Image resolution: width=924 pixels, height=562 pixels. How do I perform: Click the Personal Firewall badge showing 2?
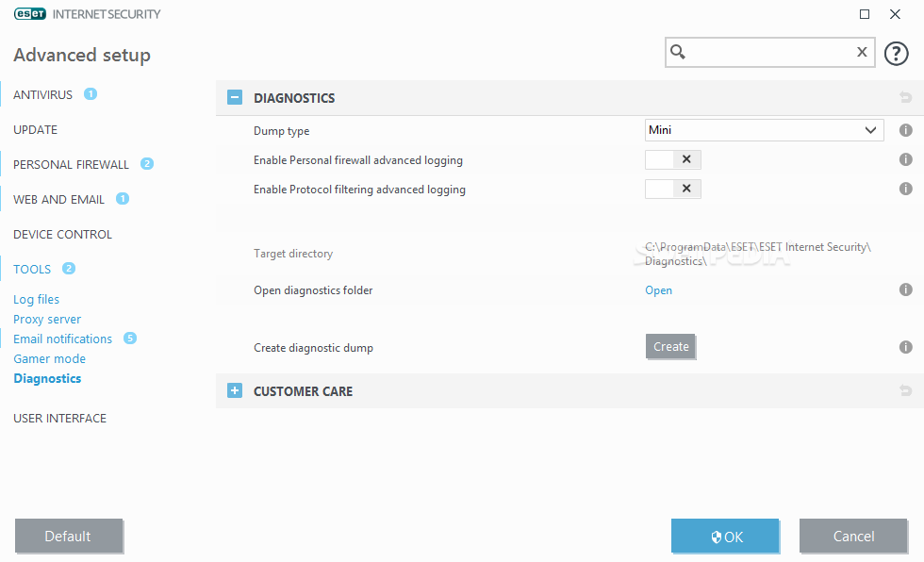coord(147,164)
